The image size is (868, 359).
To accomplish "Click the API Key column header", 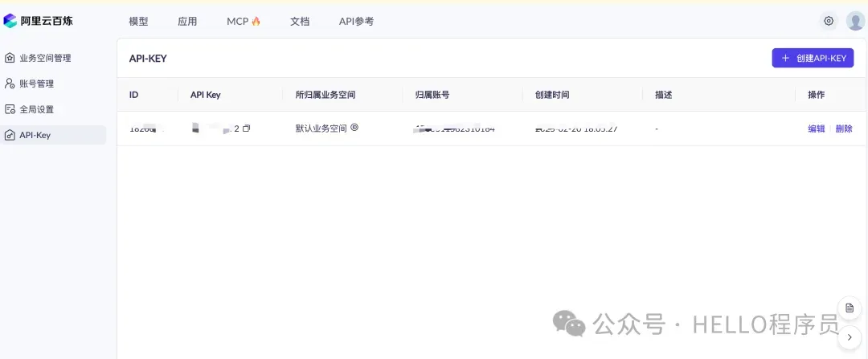I will (206, 95).
